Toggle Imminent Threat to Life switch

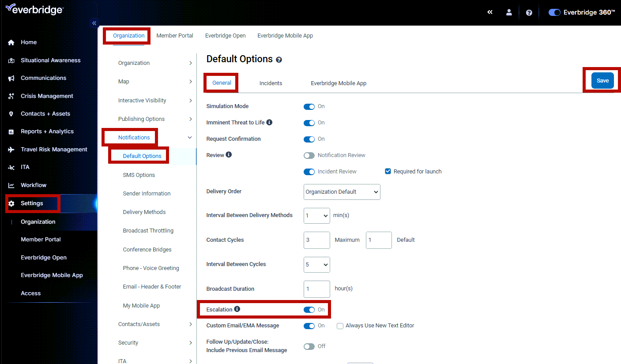tap(309, 123)
